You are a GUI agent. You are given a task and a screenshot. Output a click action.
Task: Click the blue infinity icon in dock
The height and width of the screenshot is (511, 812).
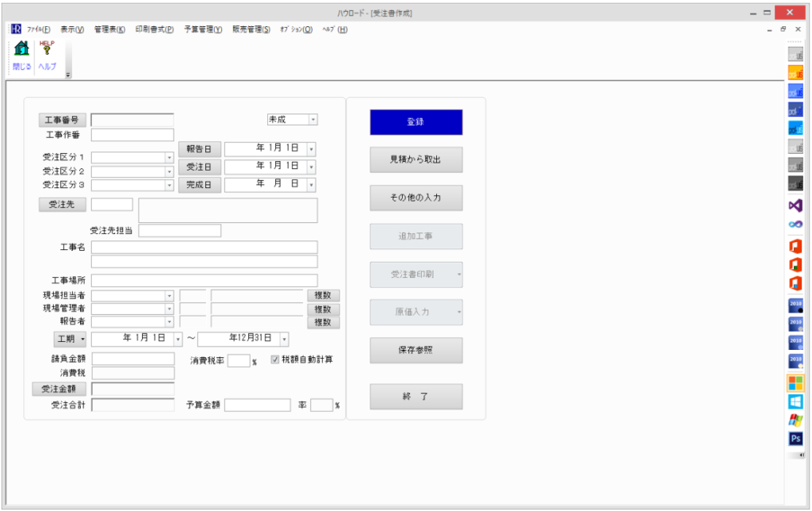coord(795,225)
